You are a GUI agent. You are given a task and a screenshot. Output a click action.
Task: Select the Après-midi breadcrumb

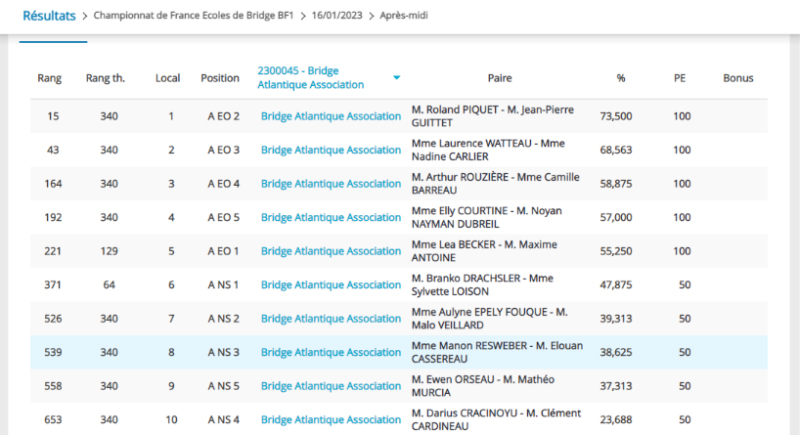pyautogui.click(x=404, y=16)
